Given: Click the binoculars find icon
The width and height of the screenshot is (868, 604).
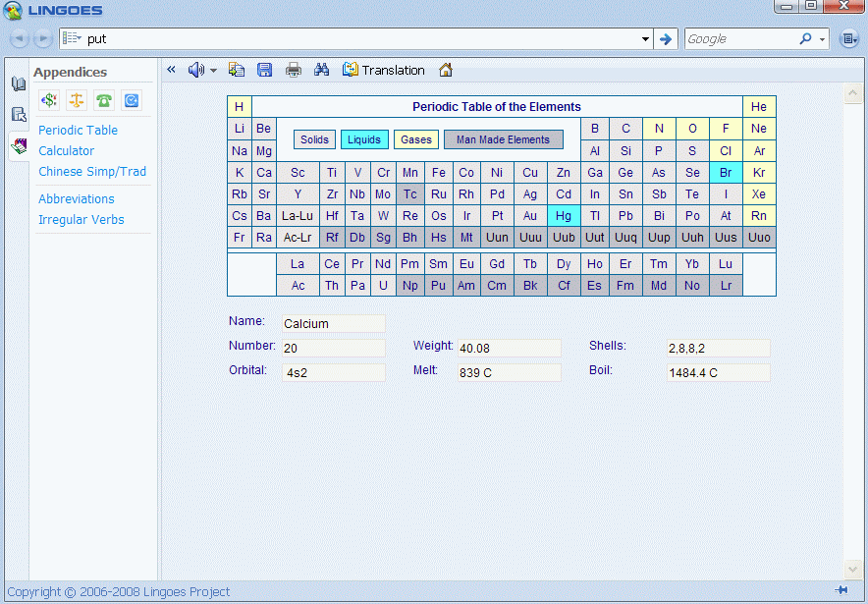Looking at the screenshot, I should tap(321, 70).
